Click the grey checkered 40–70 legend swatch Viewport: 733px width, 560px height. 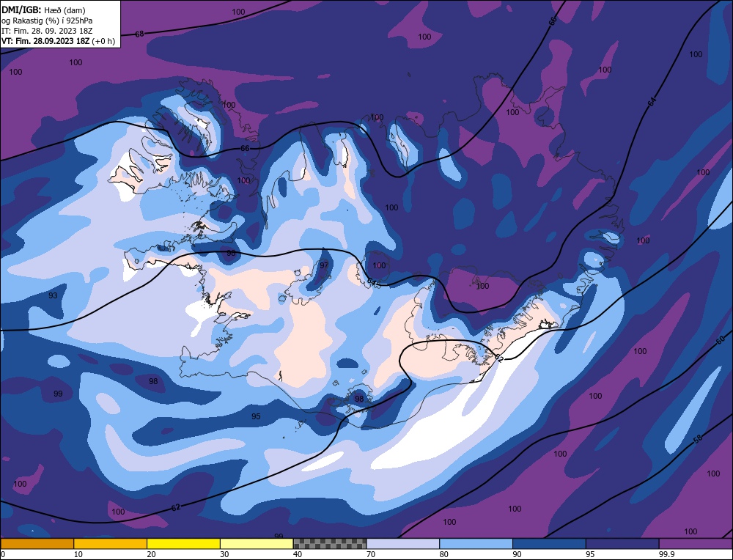330,543
